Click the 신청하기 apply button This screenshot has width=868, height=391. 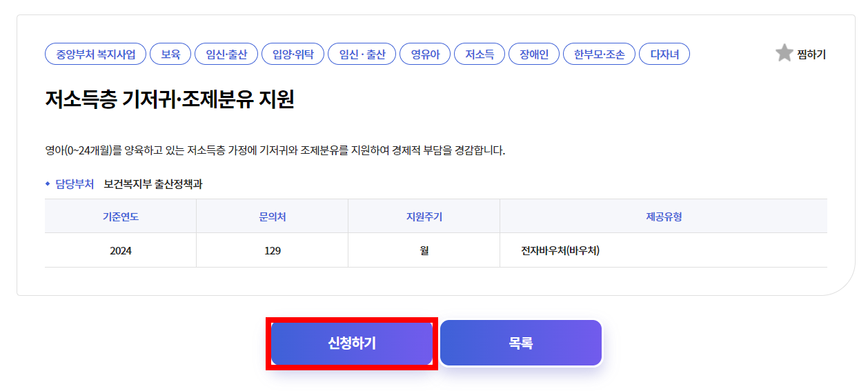point(352,343)
